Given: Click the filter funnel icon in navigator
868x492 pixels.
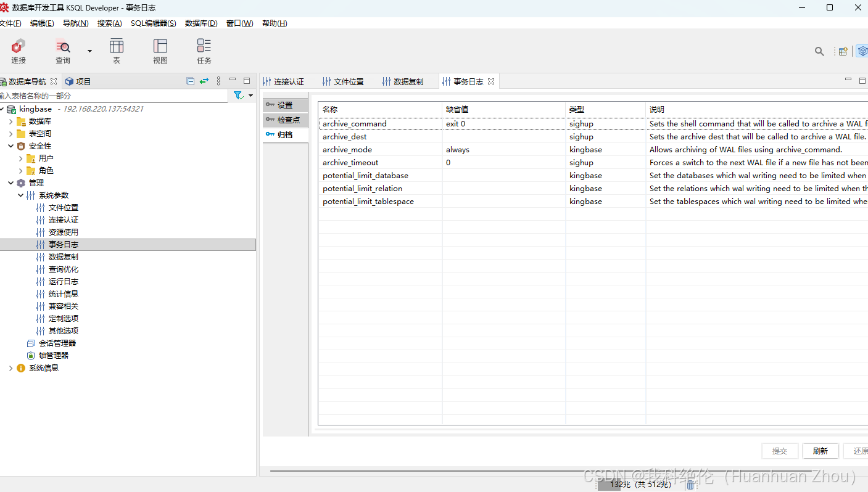Looking at the screenshot, I should (x=238, y=96).
